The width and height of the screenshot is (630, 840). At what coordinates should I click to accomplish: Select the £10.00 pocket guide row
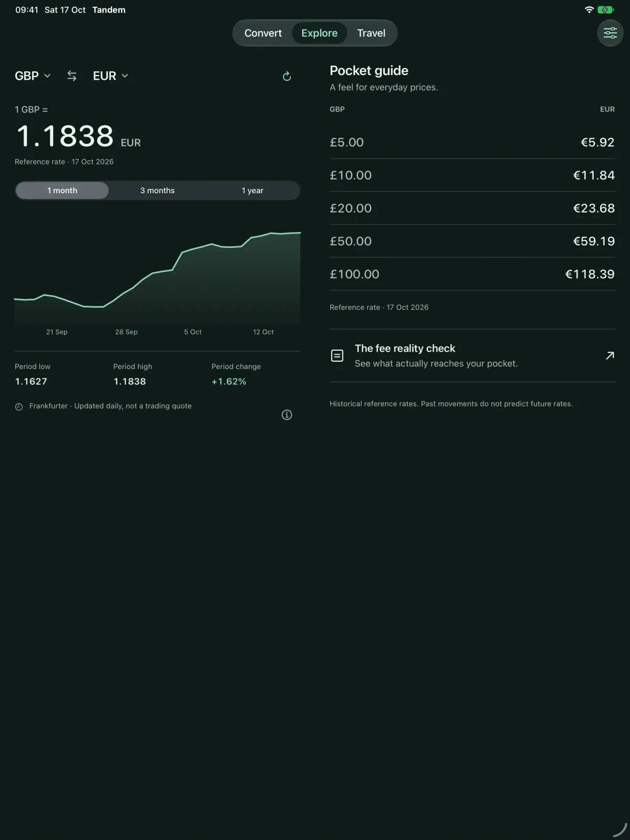pyautogui.click(x=472, y=175)
